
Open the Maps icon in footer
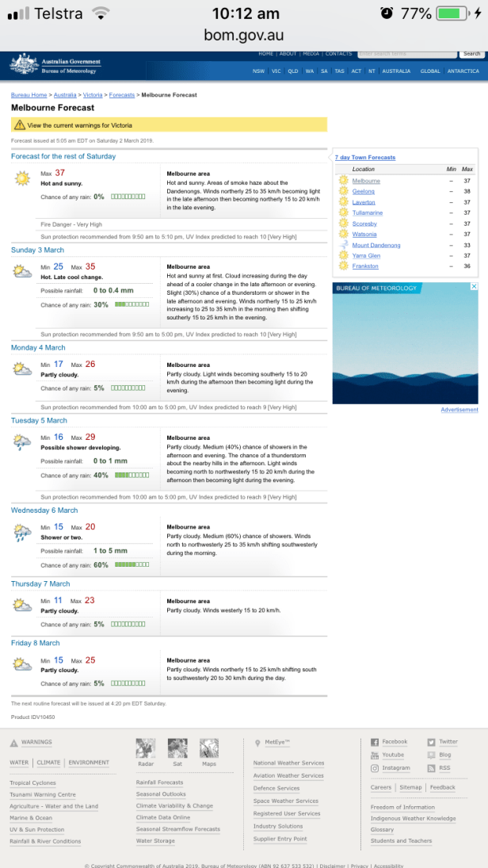tap(208, 748)
